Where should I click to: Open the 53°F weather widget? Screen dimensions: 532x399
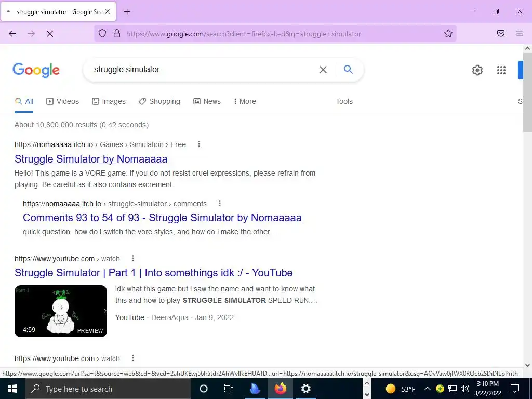pyautogui.click(x=401, y=389)
